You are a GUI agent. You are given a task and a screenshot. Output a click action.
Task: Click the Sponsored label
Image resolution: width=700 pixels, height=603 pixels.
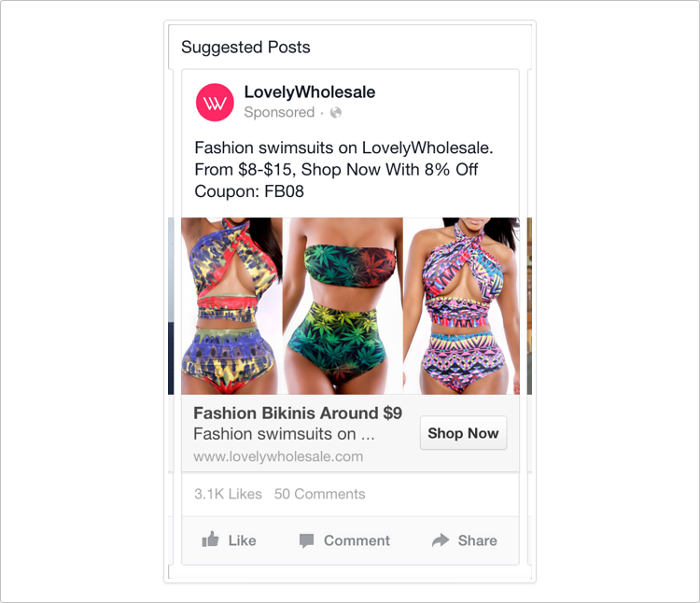tap(279, 113)
